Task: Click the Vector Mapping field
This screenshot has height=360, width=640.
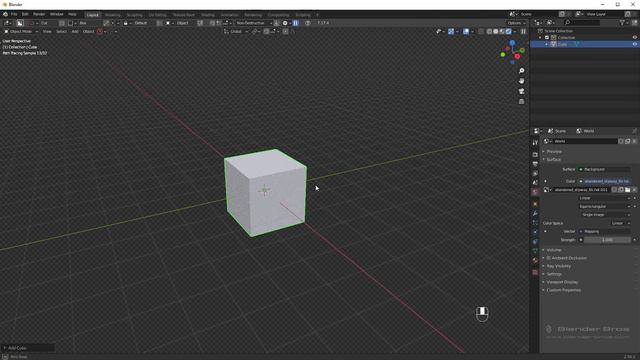Action: click(604, 231)
